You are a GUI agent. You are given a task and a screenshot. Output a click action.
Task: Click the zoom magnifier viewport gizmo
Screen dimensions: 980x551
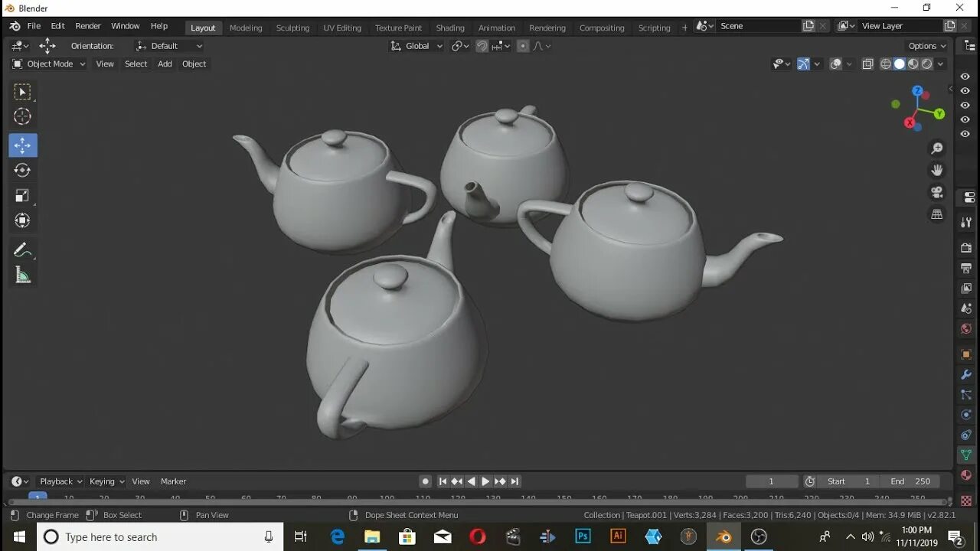pos(936,148)
